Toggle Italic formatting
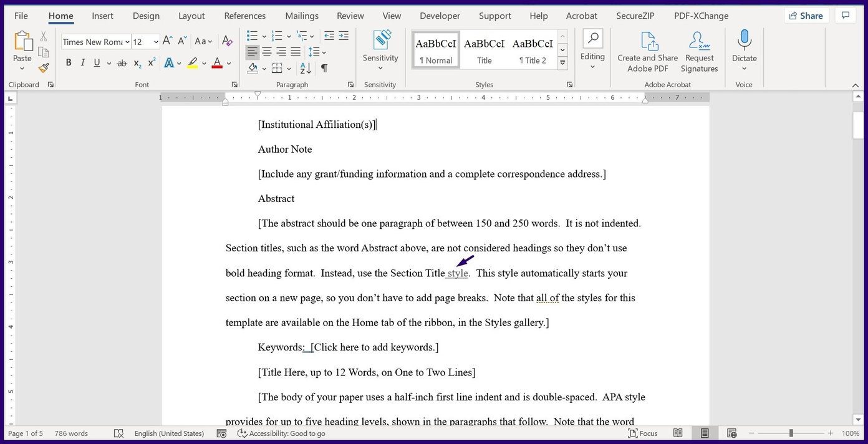 82,62
